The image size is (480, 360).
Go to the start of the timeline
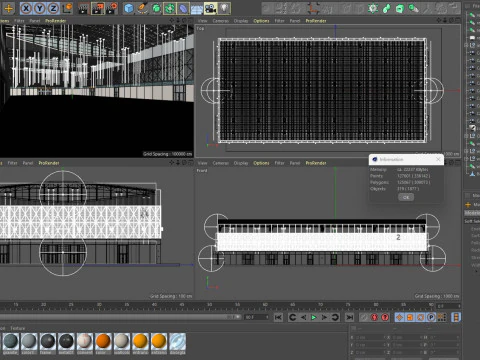278,317
